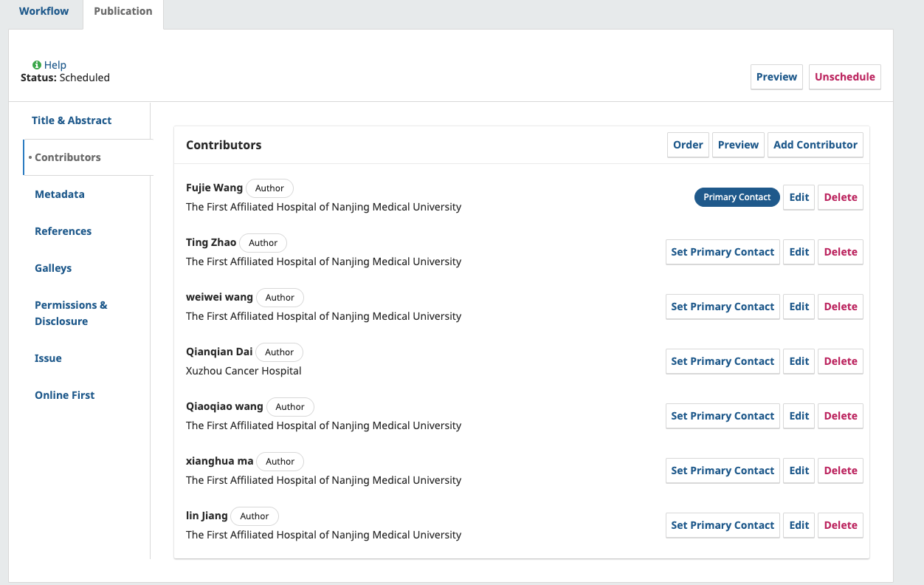Preview the contributors list
The height and width of the screenshot is (585, 924).
[x=738, y=145]
